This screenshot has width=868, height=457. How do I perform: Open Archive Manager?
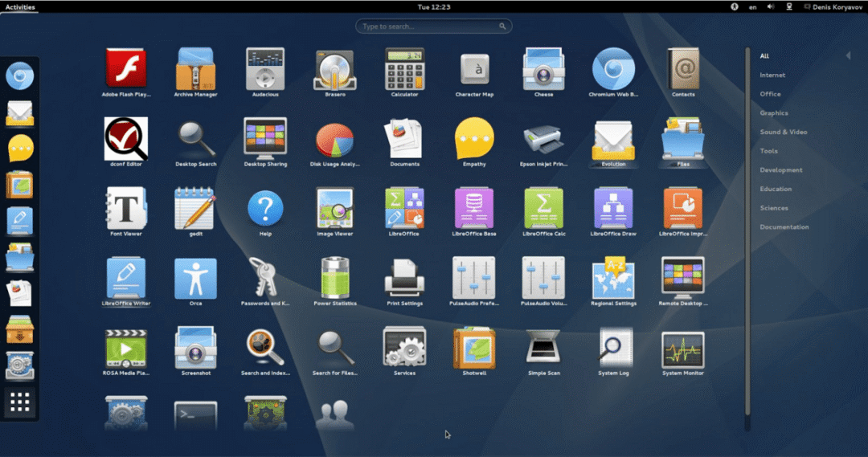[x=195, y=72]
